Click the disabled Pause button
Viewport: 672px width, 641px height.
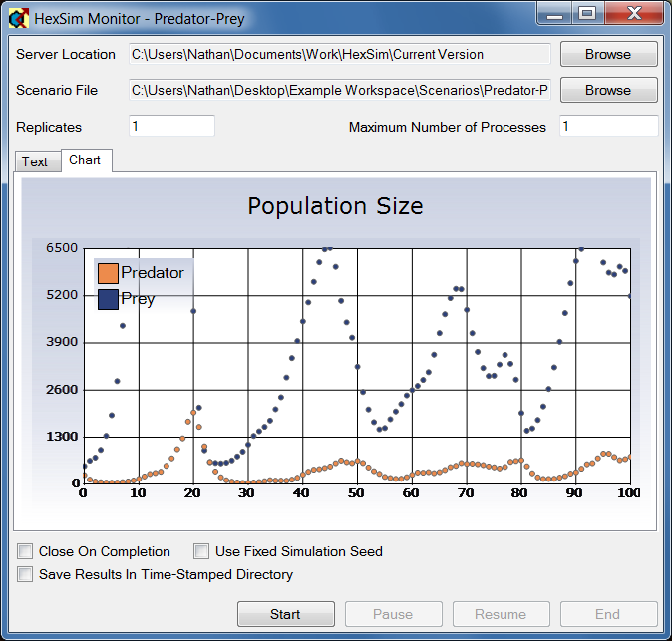[394, 614]
